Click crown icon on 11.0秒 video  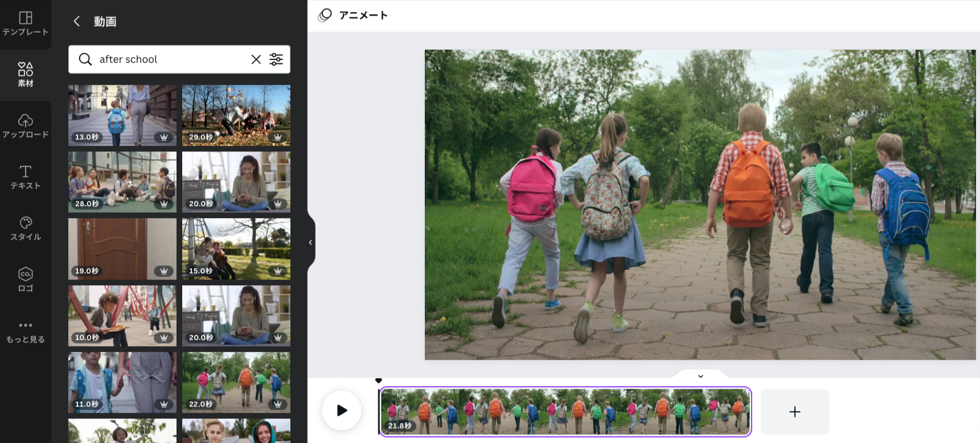(x=164, y=404)
